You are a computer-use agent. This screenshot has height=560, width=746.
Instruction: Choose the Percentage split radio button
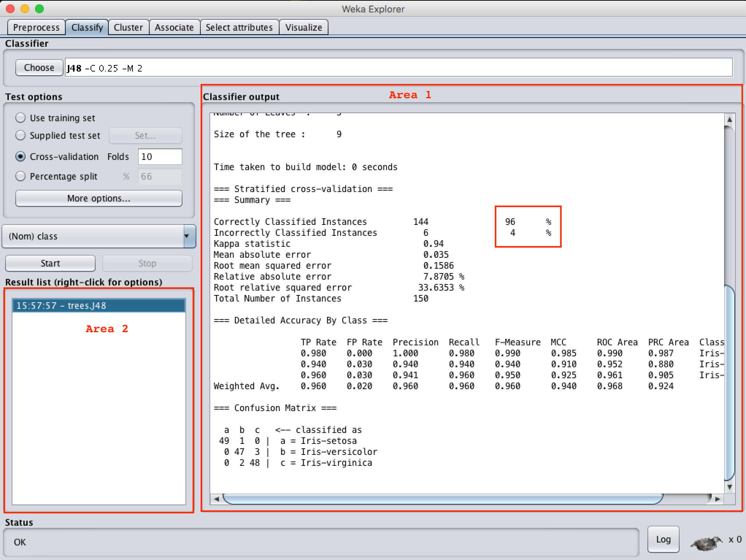pyautogui.click(x=20, y=176)
